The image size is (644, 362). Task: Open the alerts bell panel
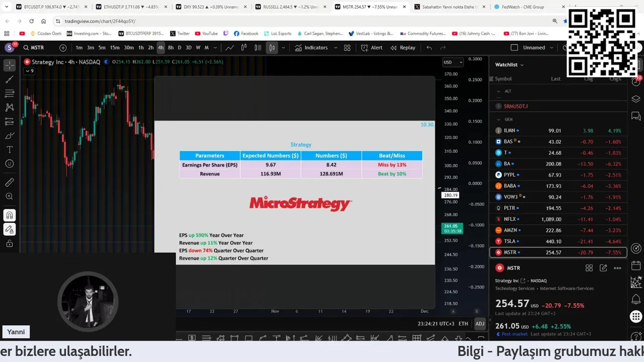(x=636, y=300)
